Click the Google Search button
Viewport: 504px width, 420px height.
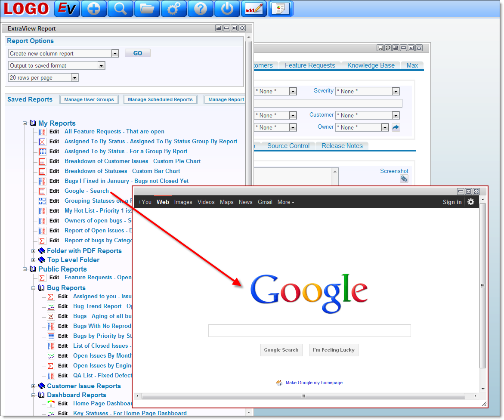click(x=281, y=350)
